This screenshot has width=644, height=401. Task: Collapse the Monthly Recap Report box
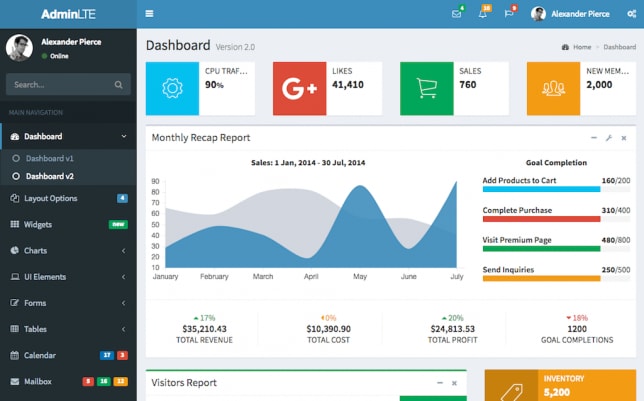pyautogui.click(x=594, y=138)
